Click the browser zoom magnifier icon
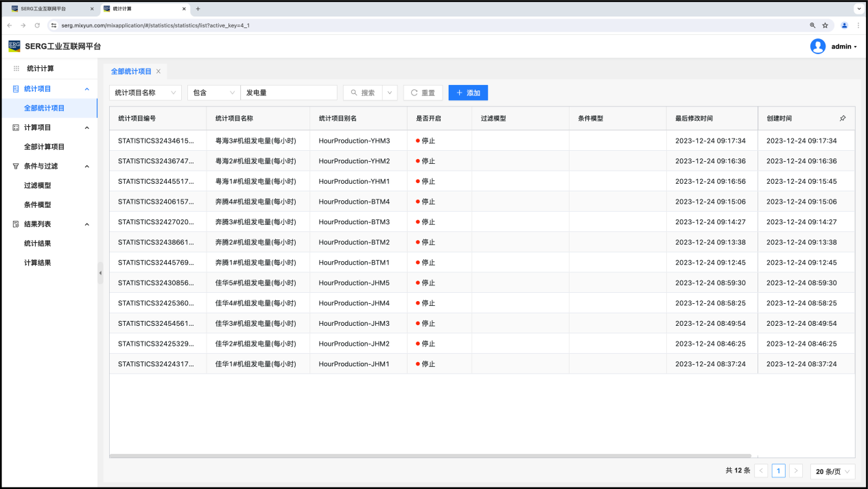Image resolution: width=868 pixels, height=489 pixels. 812,25
